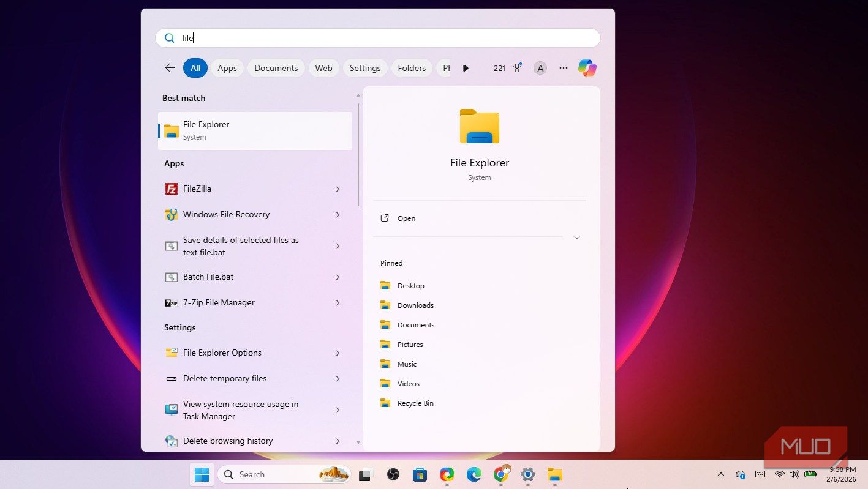
Task: Open the account avatar labeled A
Action: [540, 68]
